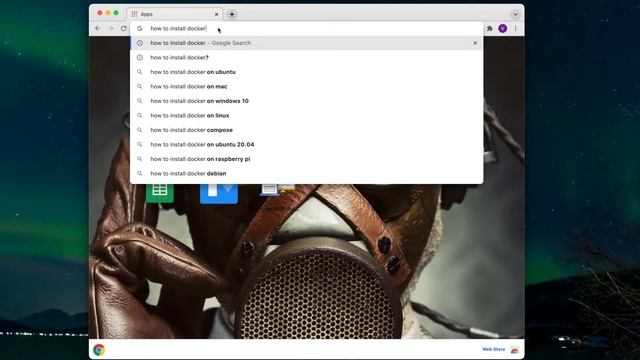Click the browser forward arrow
Screen dimensions: 640x360
[x=111, y=28]
